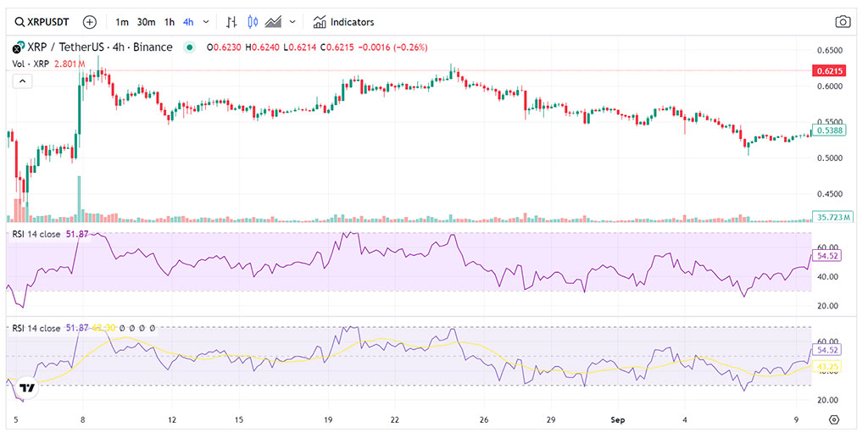The width and height of the screenshot is (868, 433).
Task: Click the 0.5000 price scale label
Action: pos(829,158)
